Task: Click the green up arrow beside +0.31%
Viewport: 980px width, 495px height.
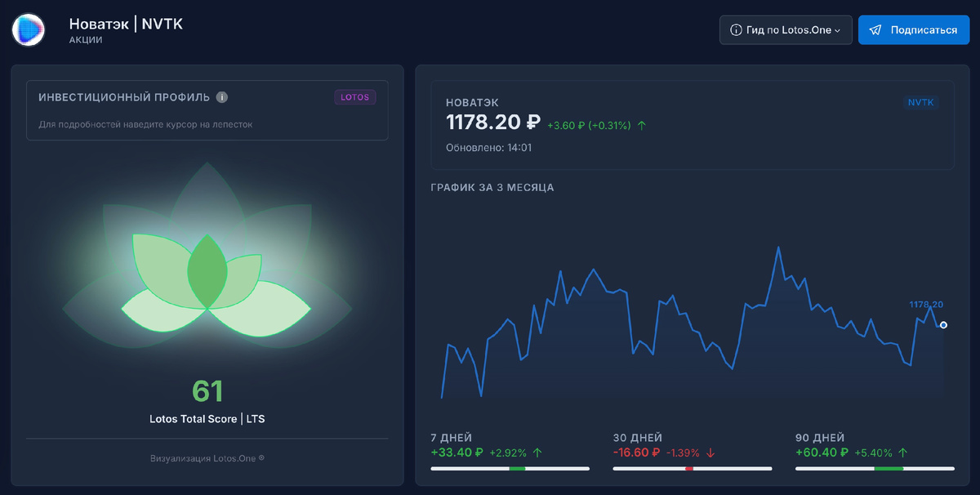Action: [x=641, y=126]
